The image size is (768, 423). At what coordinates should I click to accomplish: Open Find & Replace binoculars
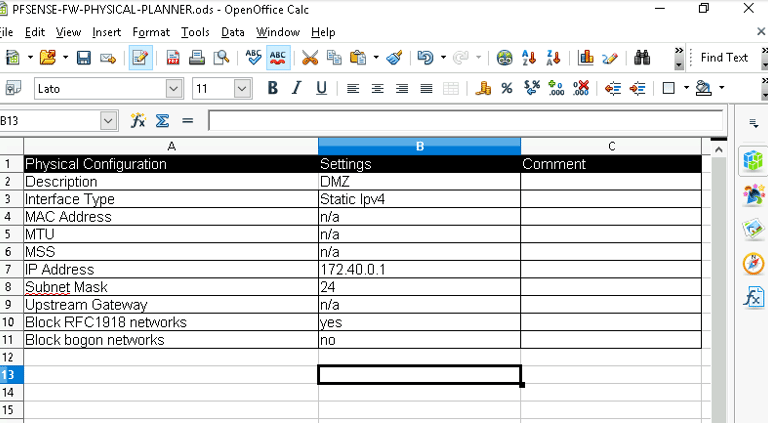pyautogui.click(x=642, y=58)
